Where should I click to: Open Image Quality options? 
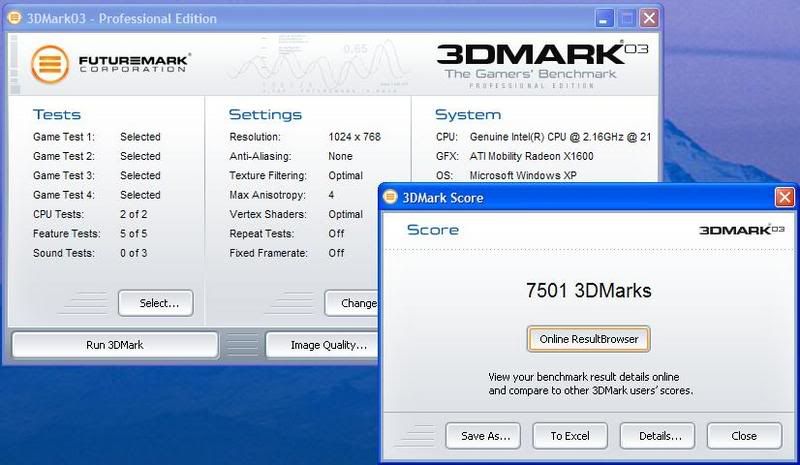coord(322,345)
